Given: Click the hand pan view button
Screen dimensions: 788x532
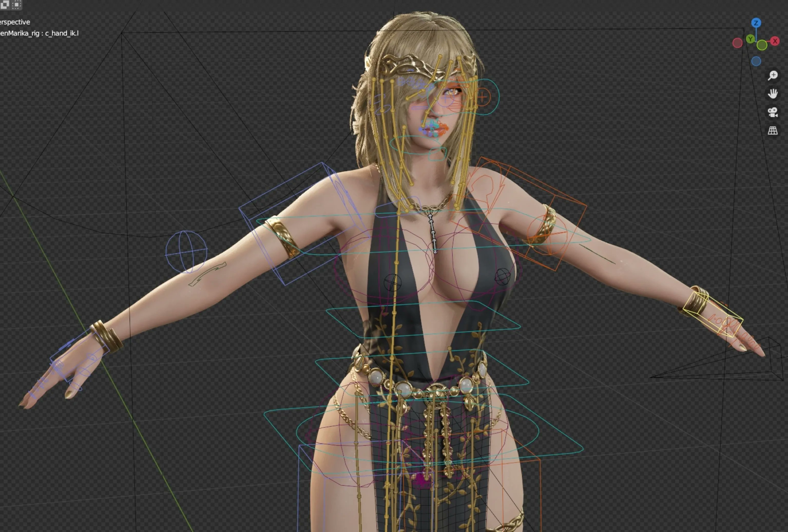Looking at the screenshot, I should click(x=773, y=94).
